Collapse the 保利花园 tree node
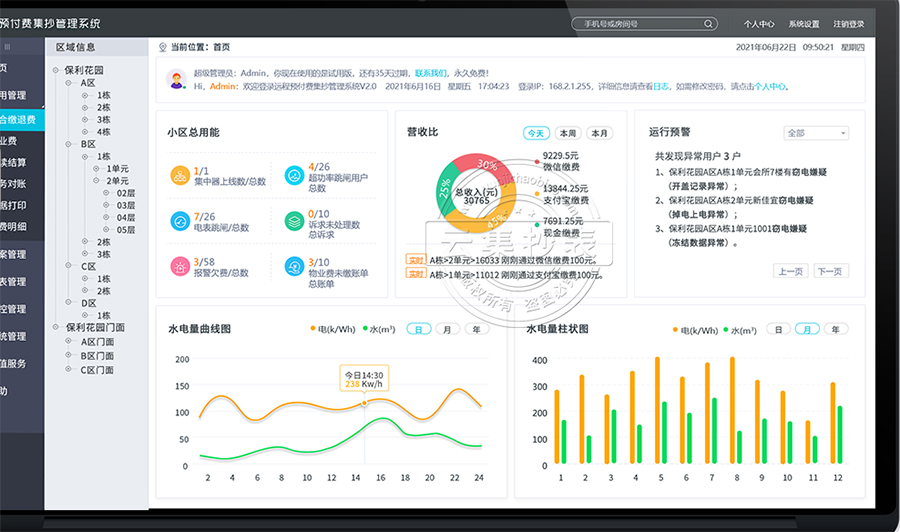Screen dimensions: 900x532 (x=56, y=70)
